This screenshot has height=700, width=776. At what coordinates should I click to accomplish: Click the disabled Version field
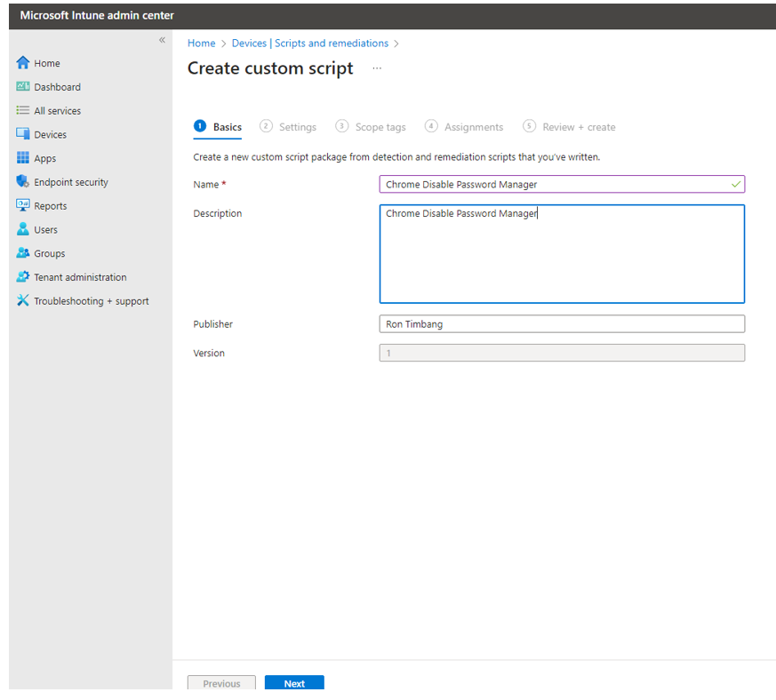(x=562, y=353)
